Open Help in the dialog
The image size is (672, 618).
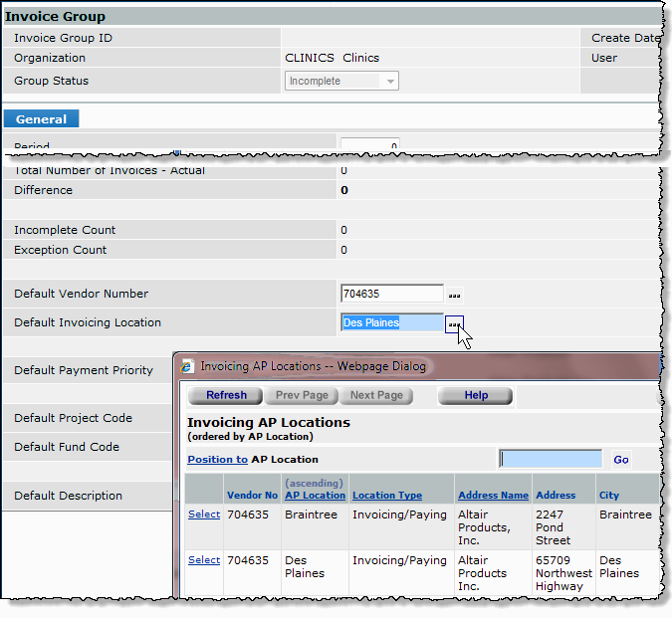[x=476, y=395]
